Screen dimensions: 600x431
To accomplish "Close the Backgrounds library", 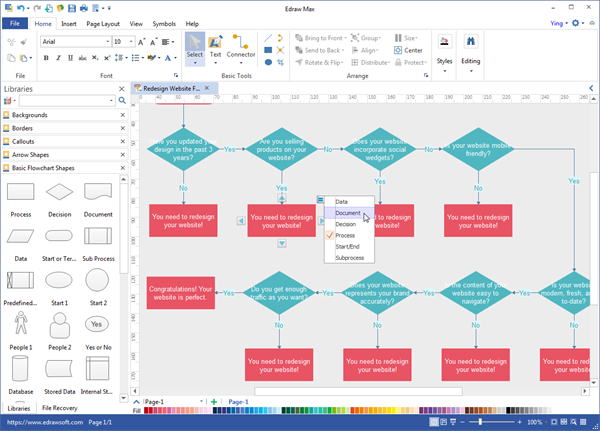I will (x=123, y=115).
